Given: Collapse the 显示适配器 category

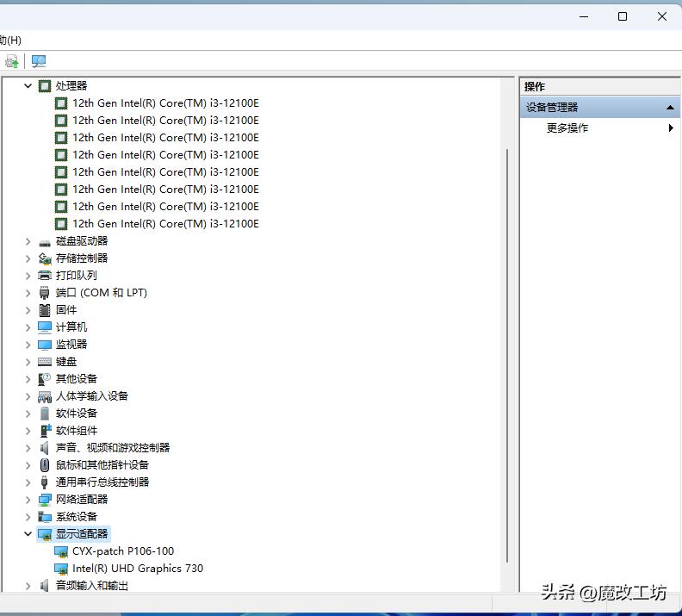Looking at the screenshot, I should coord(28,534).
